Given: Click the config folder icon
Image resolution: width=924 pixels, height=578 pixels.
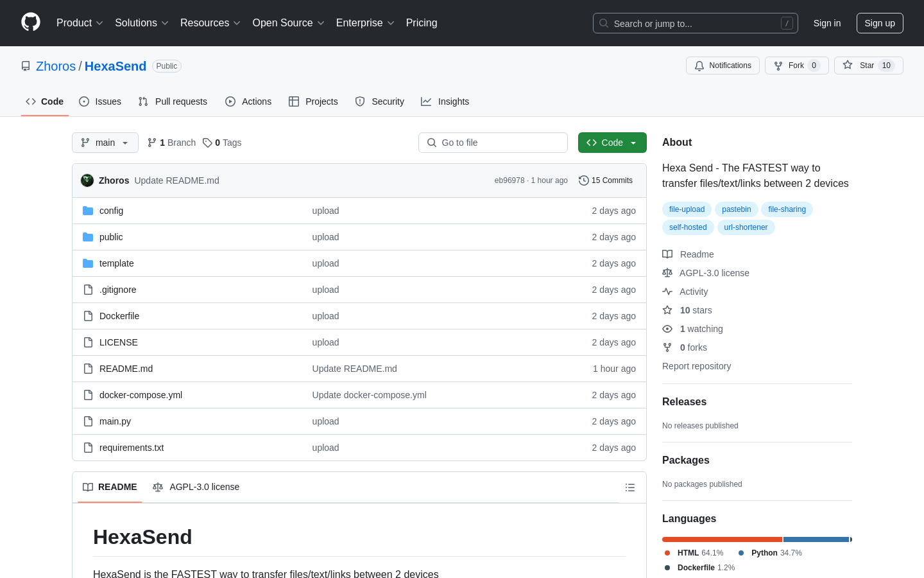Looking at the screenshot, I should [88, 211].
